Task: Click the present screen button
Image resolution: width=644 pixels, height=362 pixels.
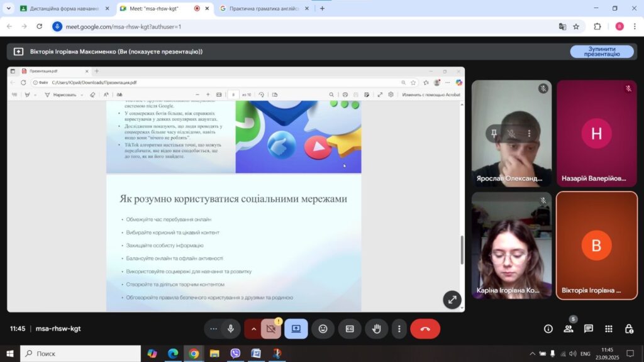Action: coord(296,329)
